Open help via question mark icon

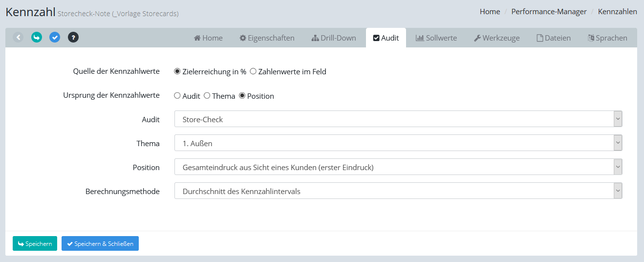(73, 37)
